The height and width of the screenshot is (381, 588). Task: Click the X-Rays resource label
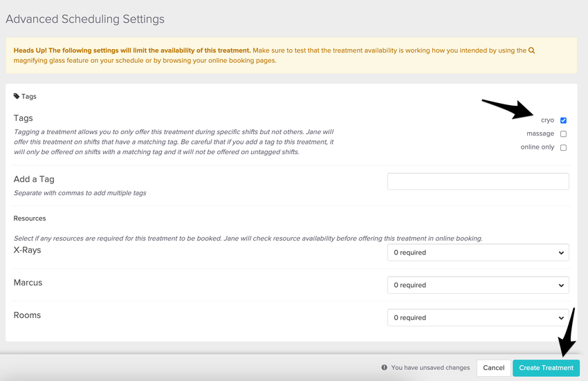tap(28, 250)
